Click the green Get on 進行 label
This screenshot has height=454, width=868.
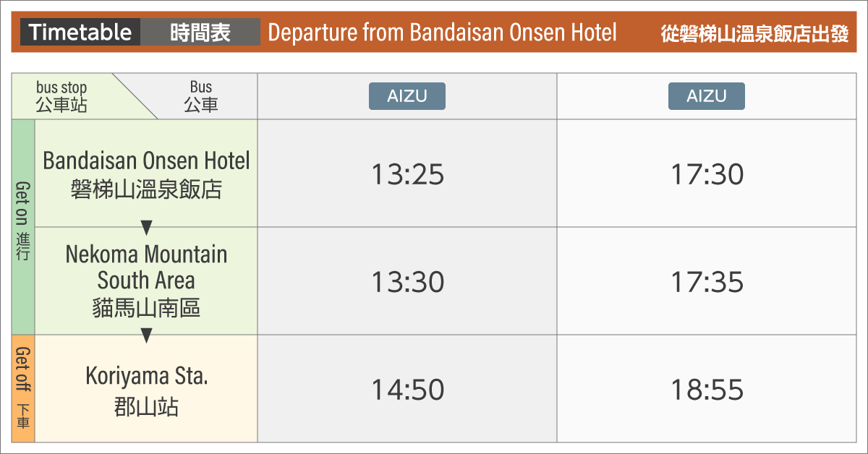23,227
